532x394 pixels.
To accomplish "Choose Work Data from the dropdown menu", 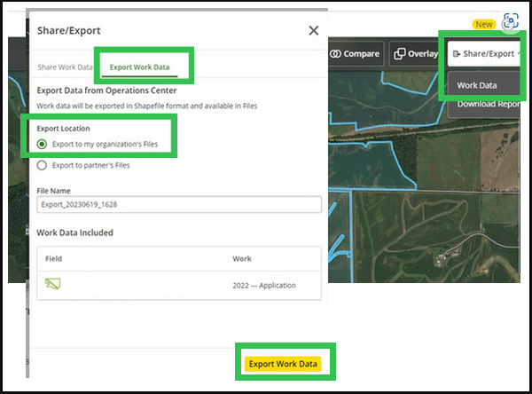I will coord(476,85).
